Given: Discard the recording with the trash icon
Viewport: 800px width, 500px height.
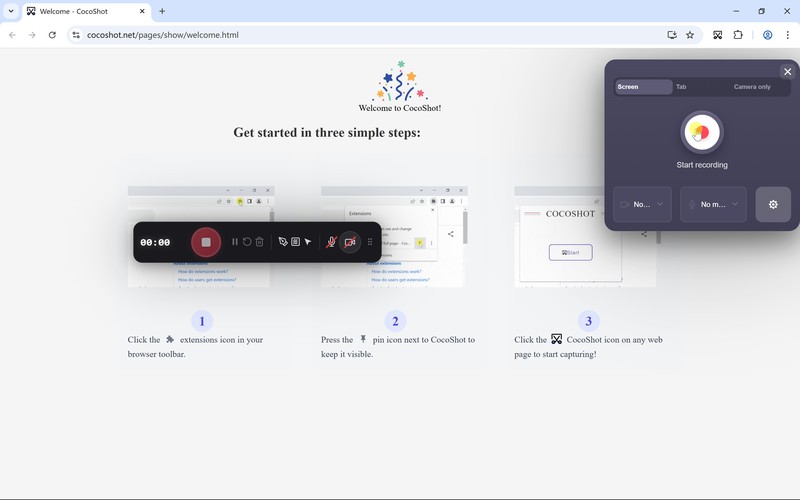Looking at the screenshot, I should (x=260, y=242).
